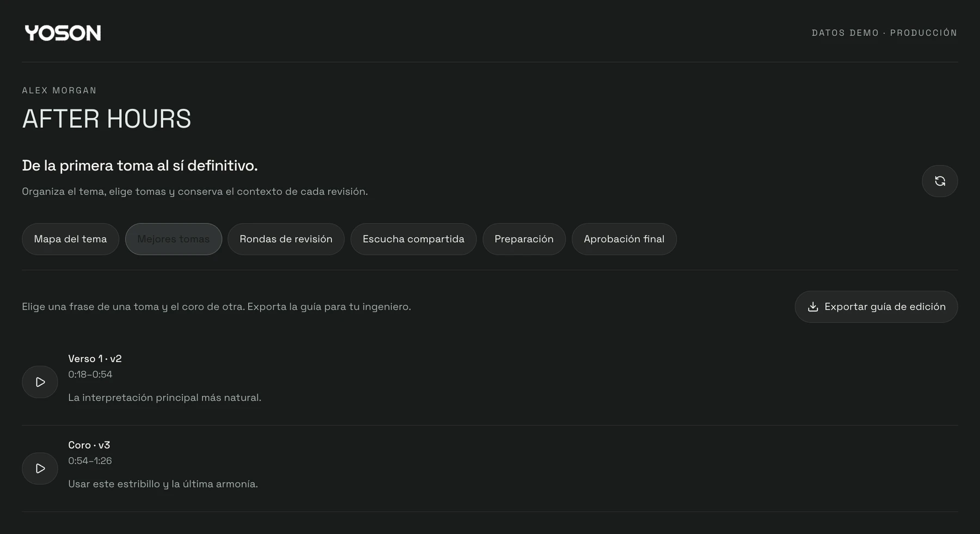Click the Coro · v3 title
Viewport: 980px width, 534px height.
click(89, 445)
